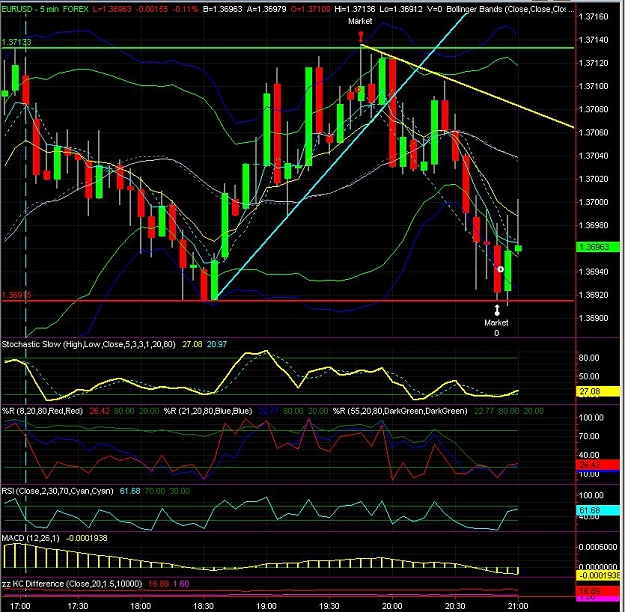The width and height of the screenshot is (625, 612).
Task: Click the yellow 27.08 axis tag
Action: 598,391
